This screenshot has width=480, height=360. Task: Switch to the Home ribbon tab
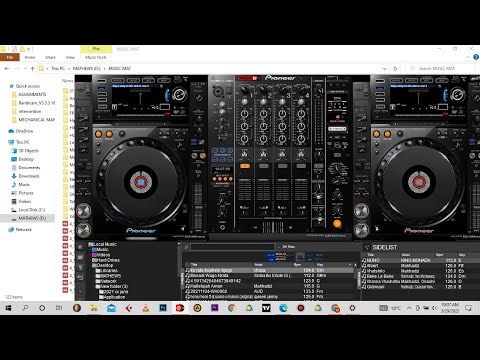[x=30, y=57]
